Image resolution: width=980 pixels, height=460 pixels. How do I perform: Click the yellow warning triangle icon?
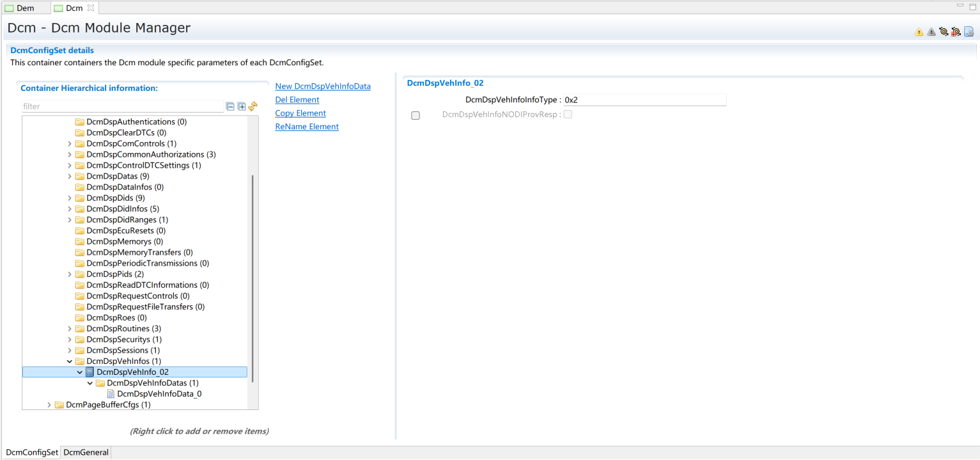click(x=919, y=32)
